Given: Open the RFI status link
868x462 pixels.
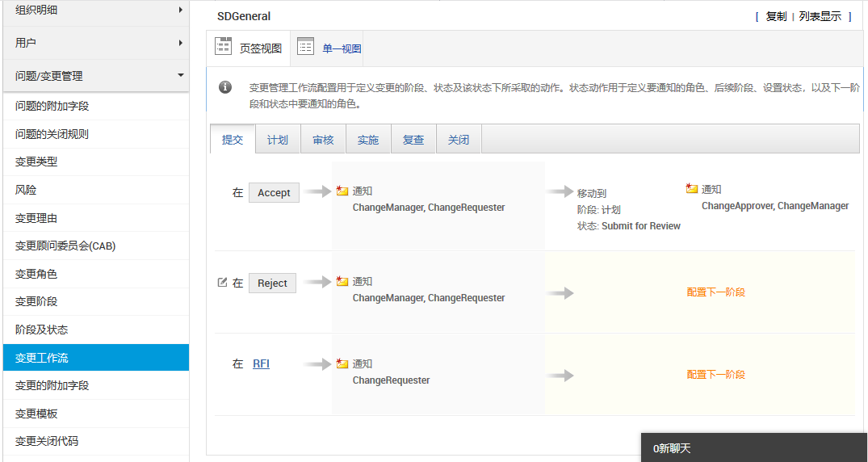Looking at the screenshot, I should pyautogui.click(x=261, y=363).
